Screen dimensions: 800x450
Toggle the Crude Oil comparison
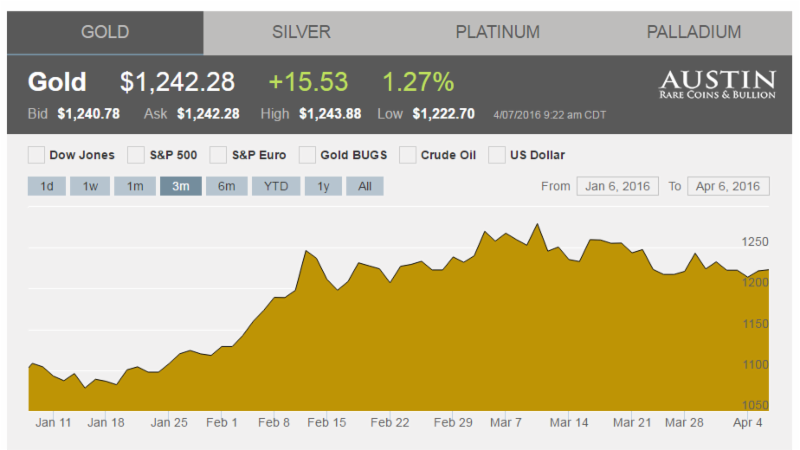[408, 155]
